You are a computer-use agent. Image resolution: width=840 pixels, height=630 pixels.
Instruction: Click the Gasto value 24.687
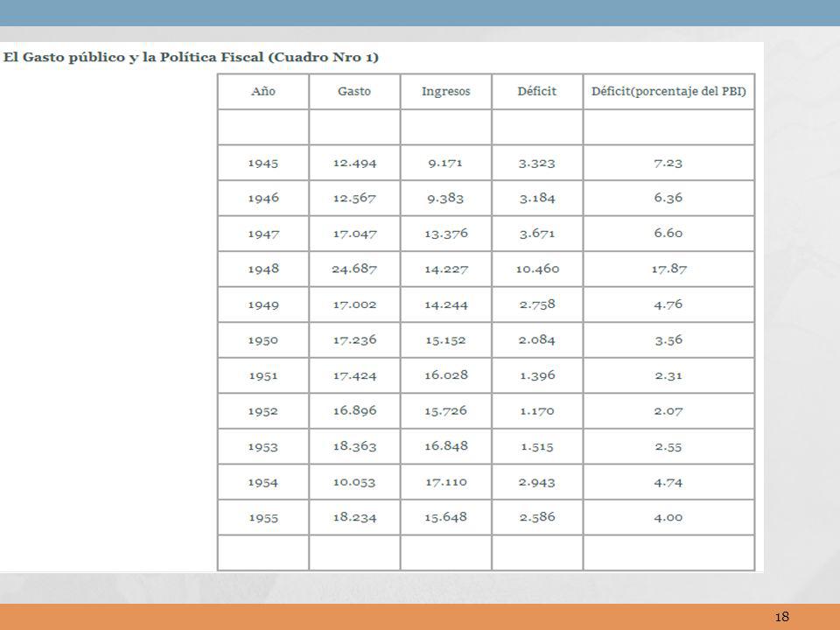point(354,269)
